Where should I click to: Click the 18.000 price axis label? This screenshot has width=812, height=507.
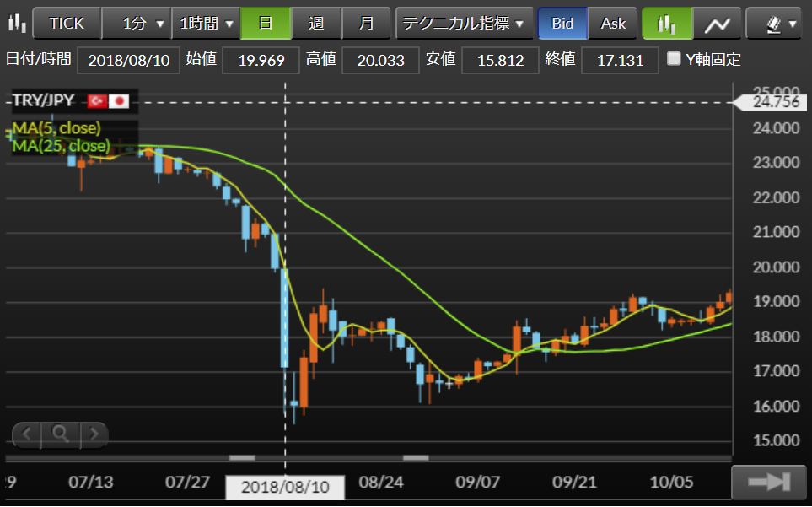tap(776, 337)
